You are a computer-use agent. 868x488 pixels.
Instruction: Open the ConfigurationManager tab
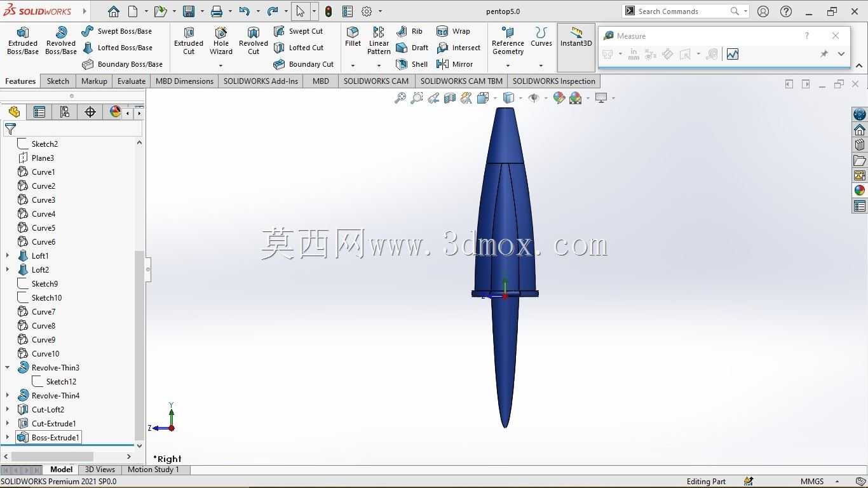coord(65,112)
